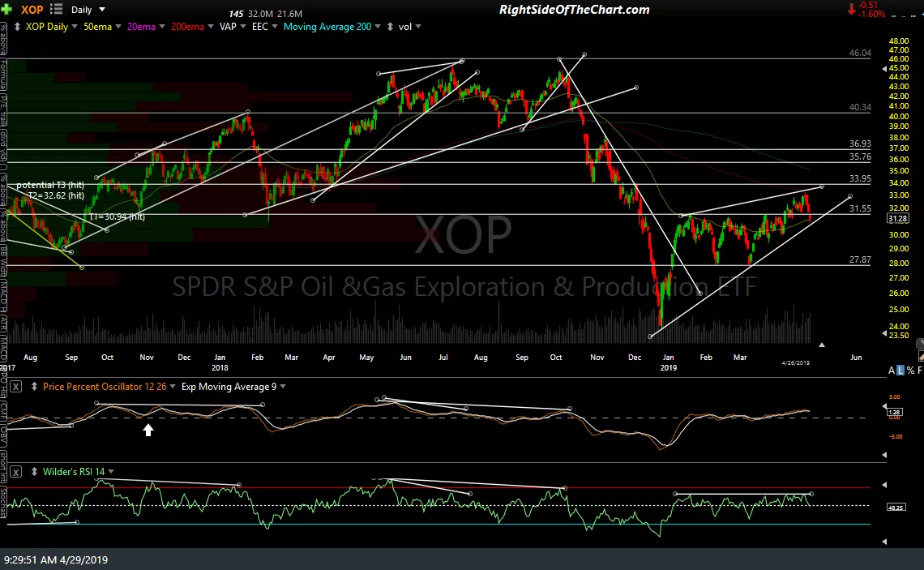This screenshot has width=924, height=570.
Task: Click the May time axis label
Action: pos(366,358)
